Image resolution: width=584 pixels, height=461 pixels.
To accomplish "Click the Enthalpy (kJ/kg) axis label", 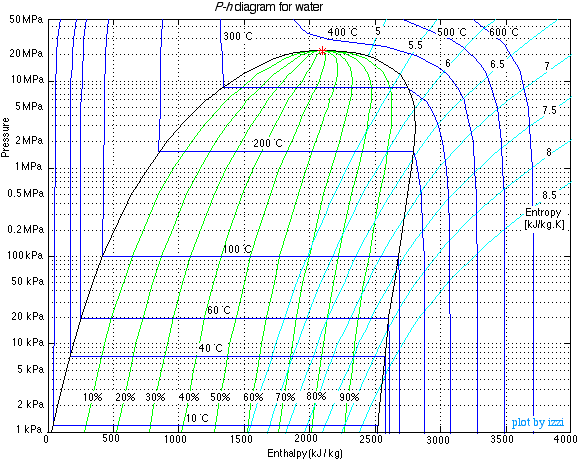I will pos(305,453).
